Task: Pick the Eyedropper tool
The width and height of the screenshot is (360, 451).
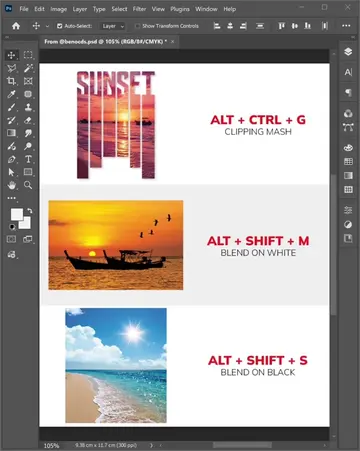Action: click(11, 94)
